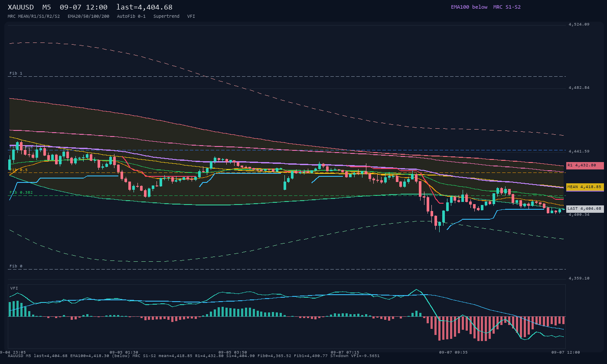This screenshot has height=364, width=607.
Task: Click 'ST=down' in the bottom status line
Action: [x=339, y=356]
